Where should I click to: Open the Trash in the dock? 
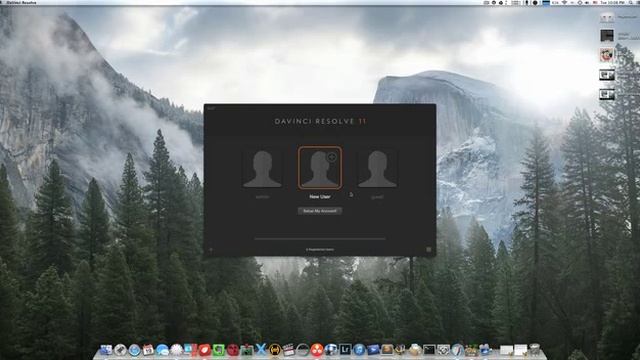point(535,350)
